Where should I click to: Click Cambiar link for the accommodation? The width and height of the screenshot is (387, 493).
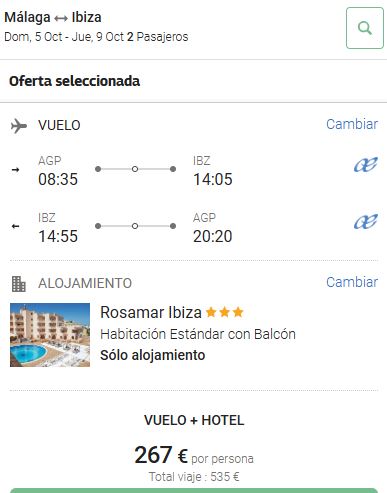pyautogui.click(x=352, y=282)
